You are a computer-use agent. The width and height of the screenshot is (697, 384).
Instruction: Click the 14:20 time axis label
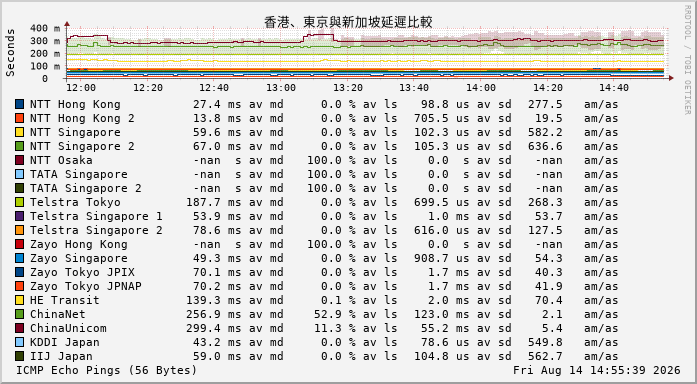point(548,88)
